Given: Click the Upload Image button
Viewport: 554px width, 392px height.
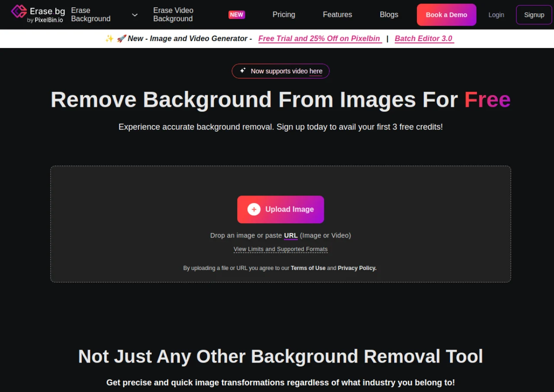Looking at the screenshot, I should [280, 209].
